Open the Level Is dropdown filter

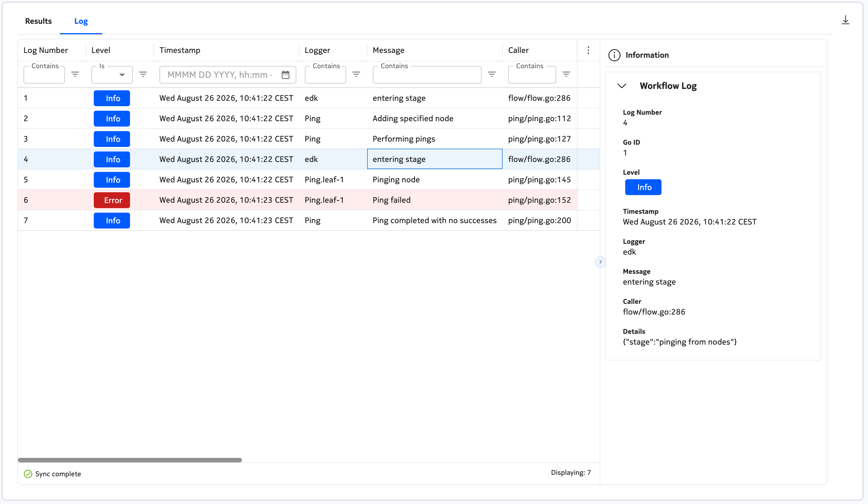click(x=112, y=75)
